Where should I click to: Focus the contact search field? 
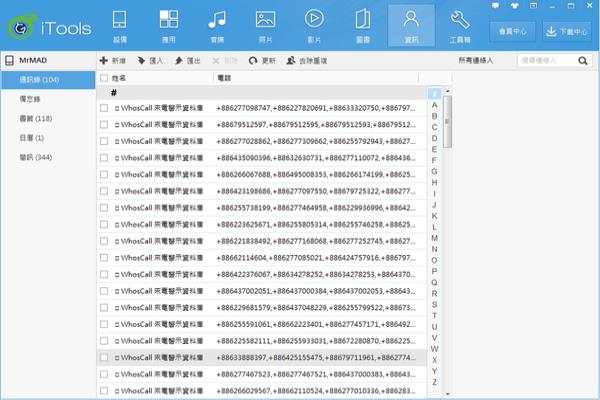(x=547, y=60)
